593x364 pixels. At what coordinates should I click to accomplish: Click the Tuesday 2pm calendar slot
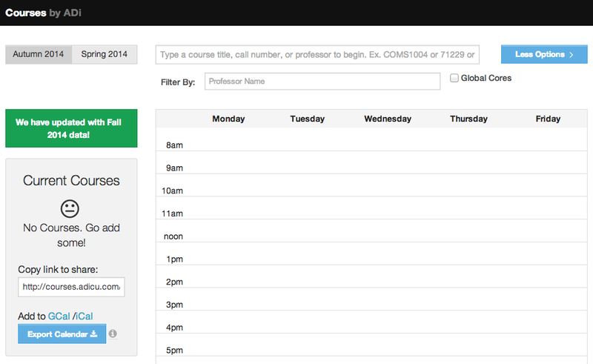pos(308,276)
